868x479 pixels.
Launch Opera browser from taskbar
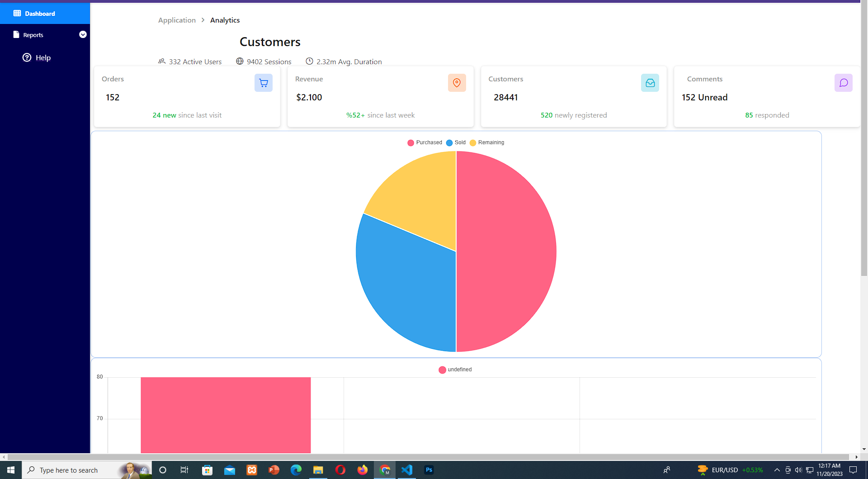(x=340, y=470)
